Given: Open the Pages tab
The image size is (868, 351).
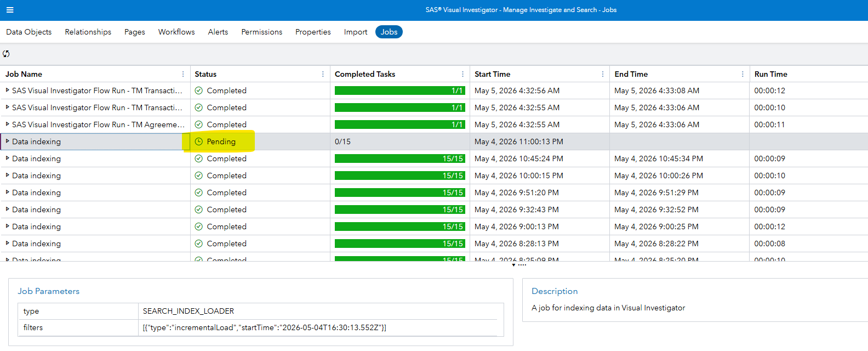Looking at the screenshot, I should tap(135, 32).
